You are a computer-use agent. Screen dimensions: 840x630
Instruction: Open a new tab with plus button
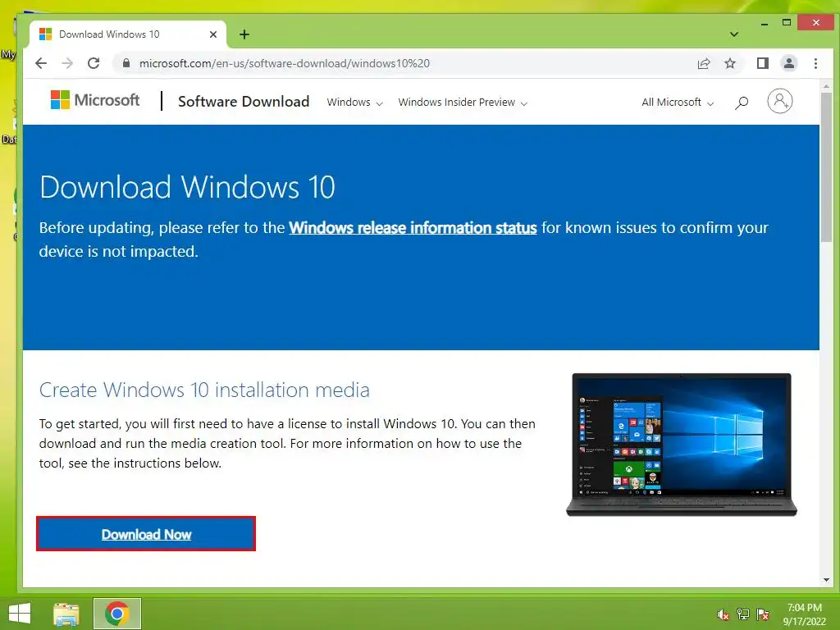[244, 34]
